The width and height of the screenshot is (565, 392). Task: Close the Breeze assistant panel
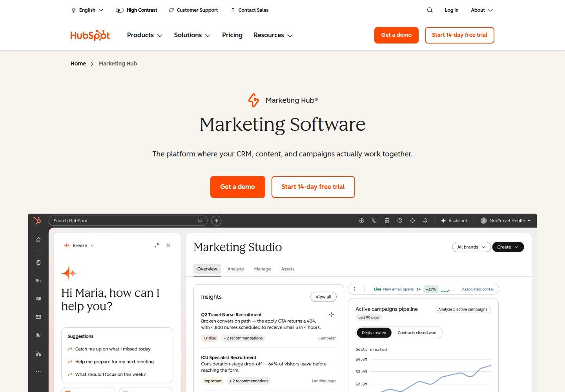[x=168, y=245]
